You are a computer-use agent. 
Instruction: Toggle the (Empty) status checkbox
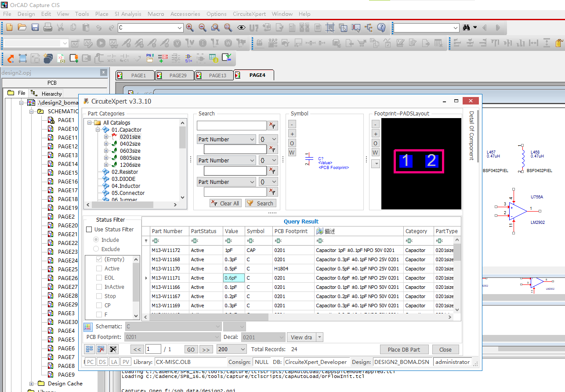tap(99, 259)
